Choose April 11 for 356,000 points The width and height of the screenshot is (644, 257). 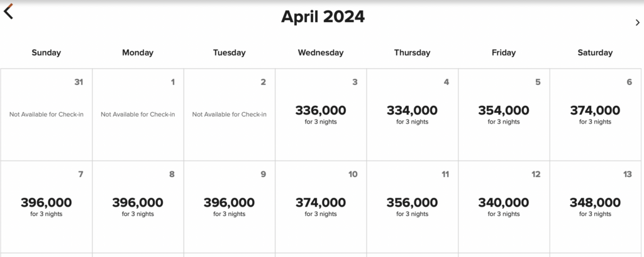(x=412, y=206)
